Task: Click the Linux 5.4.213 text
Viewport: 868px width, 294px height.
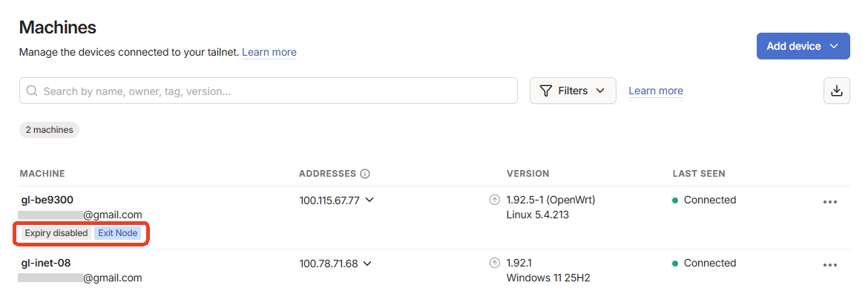Action: coord(538,215)
